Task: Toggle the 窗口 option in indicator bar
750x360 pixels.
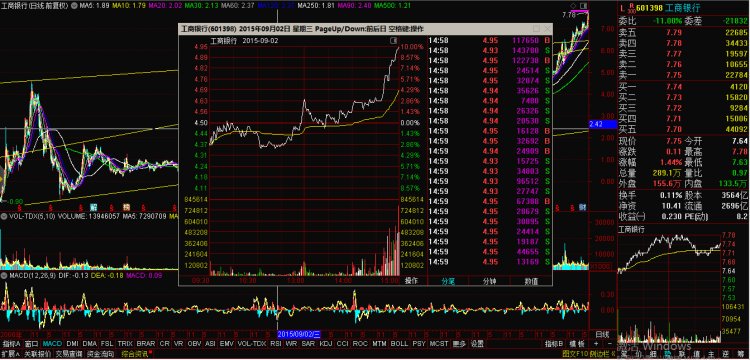Action: pyautogui.click(x=32, y=344)
